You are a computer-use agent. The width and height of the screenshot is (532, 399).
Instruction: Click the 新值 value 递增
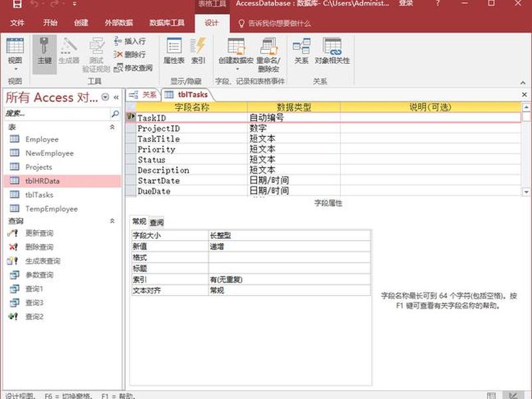[x=289, y=247]
